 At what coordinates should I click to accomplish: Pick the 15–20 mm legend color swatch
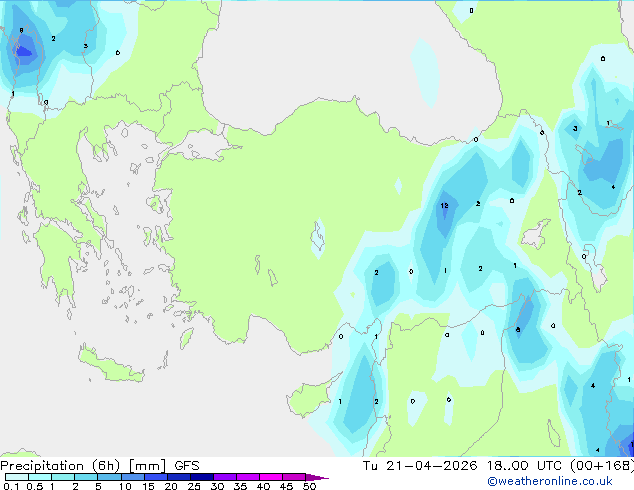(x=156, y=477)
